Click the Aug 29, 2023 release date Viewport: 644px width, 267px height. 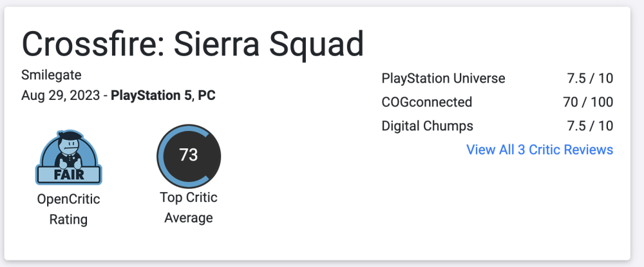click(62, 96)
